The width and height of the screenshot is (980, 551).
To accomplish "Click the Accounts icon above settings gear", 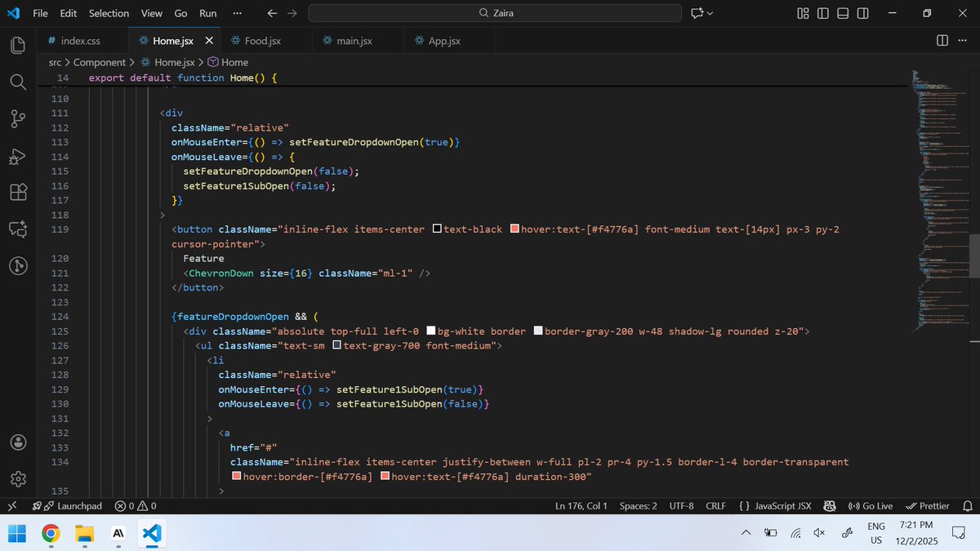I will tap(17, 442).
